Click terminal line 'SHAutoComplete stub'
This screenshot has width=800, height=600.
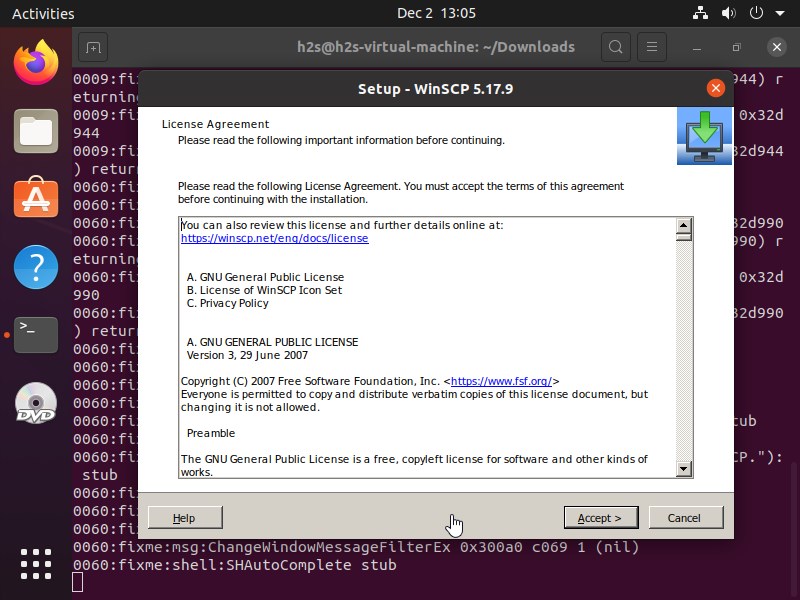tap(235, 565)
